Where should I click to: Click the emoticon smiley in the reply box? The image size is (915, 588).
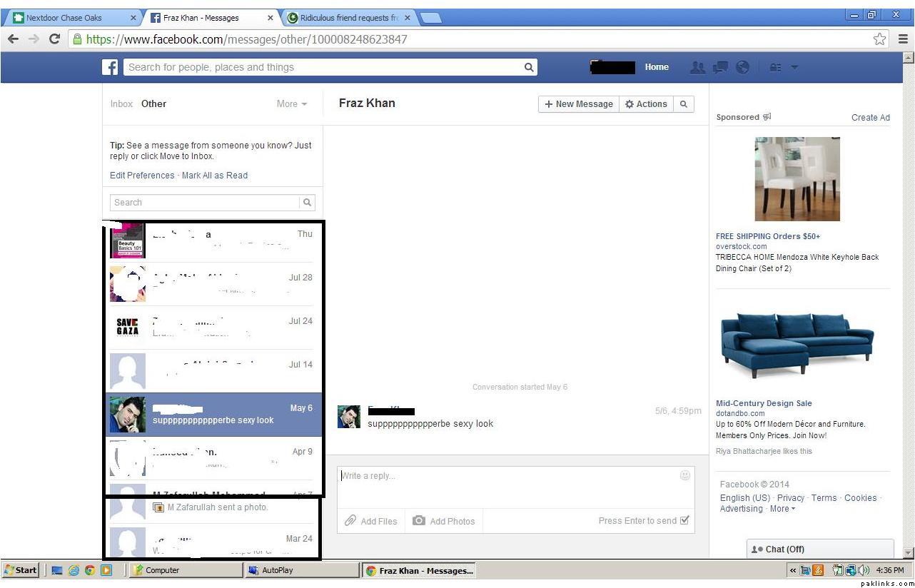point(685,475)
